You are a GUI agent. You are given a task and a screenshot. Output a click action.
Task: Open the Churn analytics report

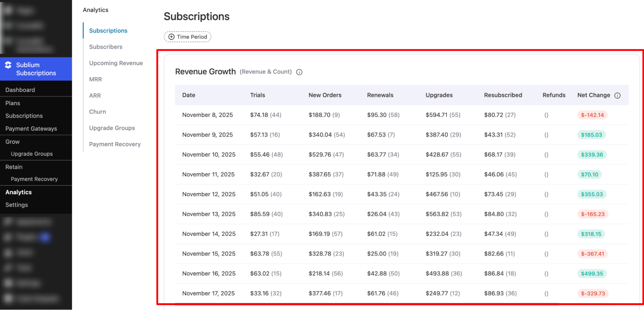coord(97,112)
